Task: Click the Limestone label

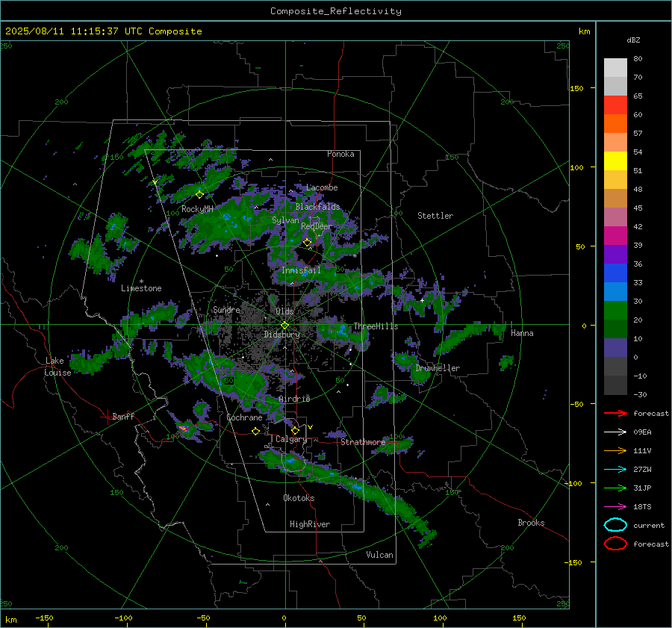Action: coord(141,288)
